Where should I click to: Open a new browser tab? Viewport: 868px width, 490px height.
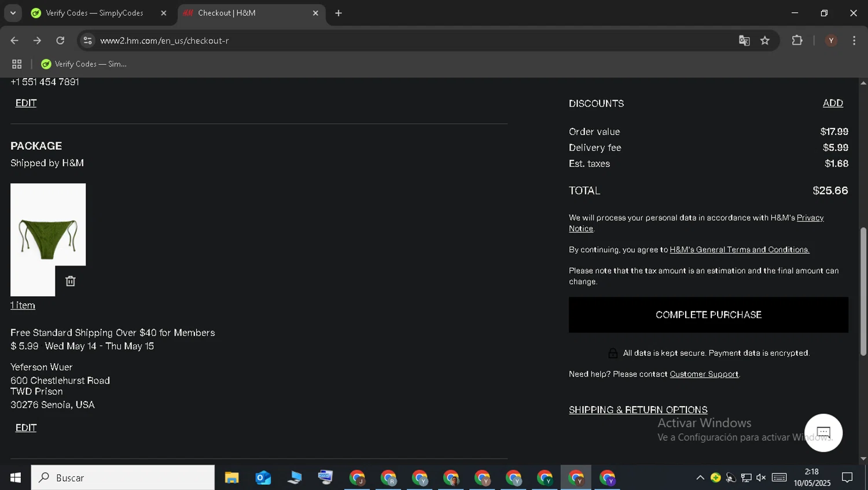(339, 13)
